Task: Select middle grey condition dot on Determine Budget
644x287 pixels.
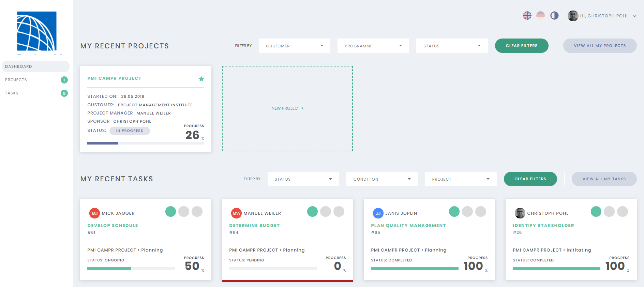Action: click(326, 212)
